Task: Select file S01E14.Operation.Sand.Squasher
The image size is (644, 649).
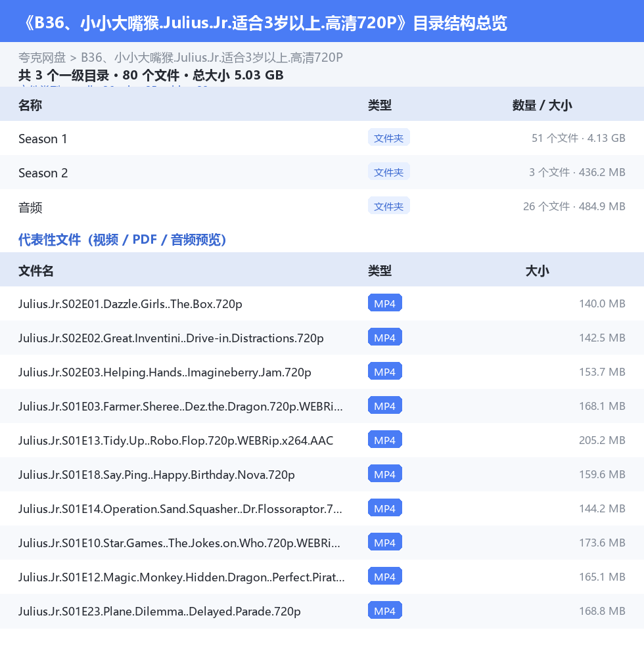Action: tap(180, 509)
